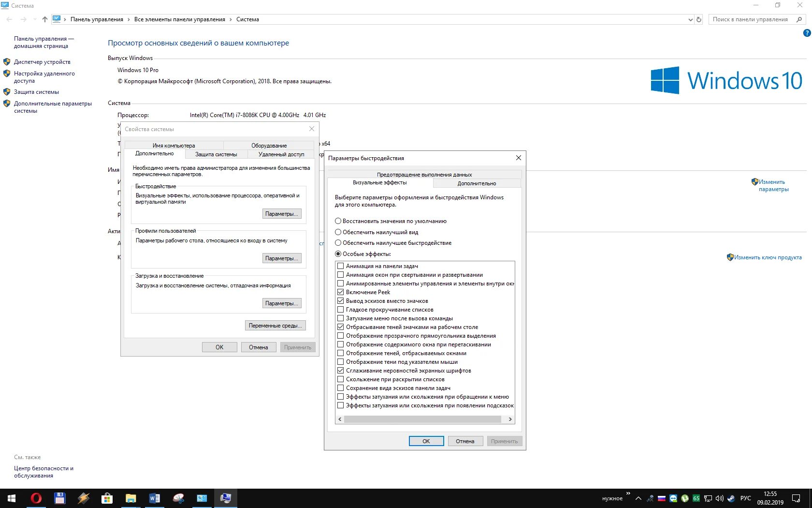Click the help question mark icon
Image resolution: width=812 pixels, height=508 pixels.
click(x=807, y=33)
